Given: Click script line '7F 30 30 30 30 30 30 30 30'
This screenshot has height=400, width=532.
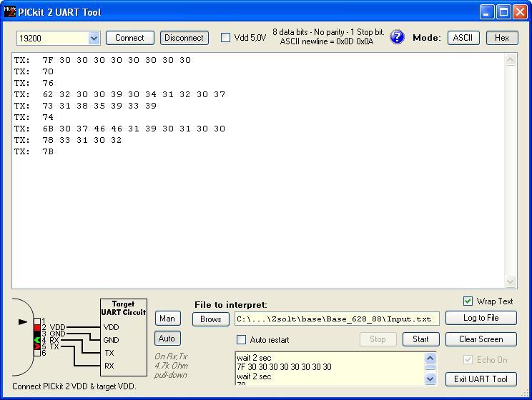Looking at the screenshot, I should [x=285, y=366].
